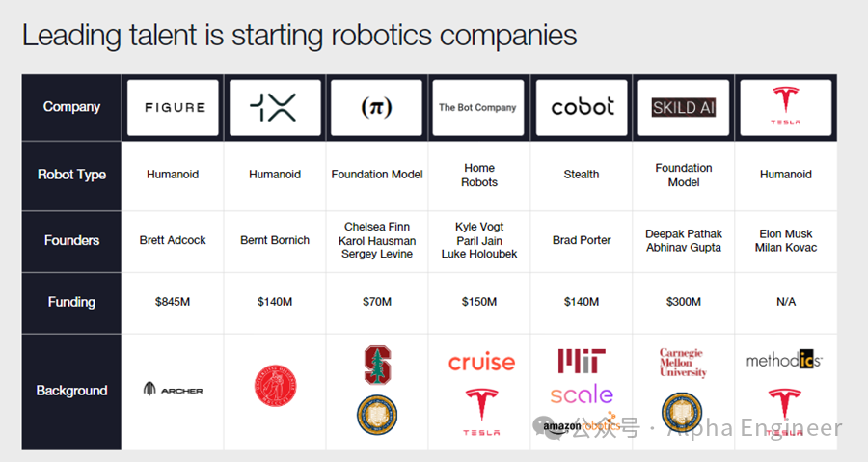The height and width of the screenshot is (462, 868).
Task: Click the Carnegie Mellon University logo
Action: 683,363
